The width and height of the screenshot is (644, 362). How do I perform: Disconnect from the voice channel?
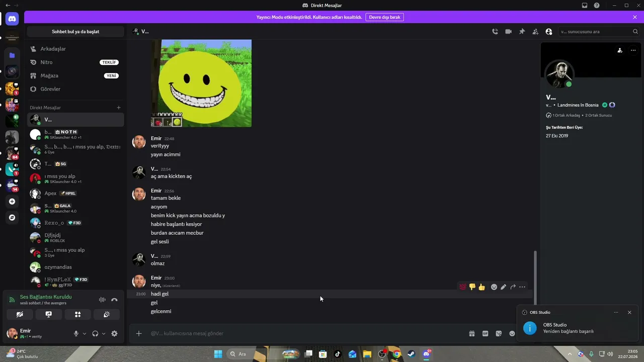click(114, 300)
